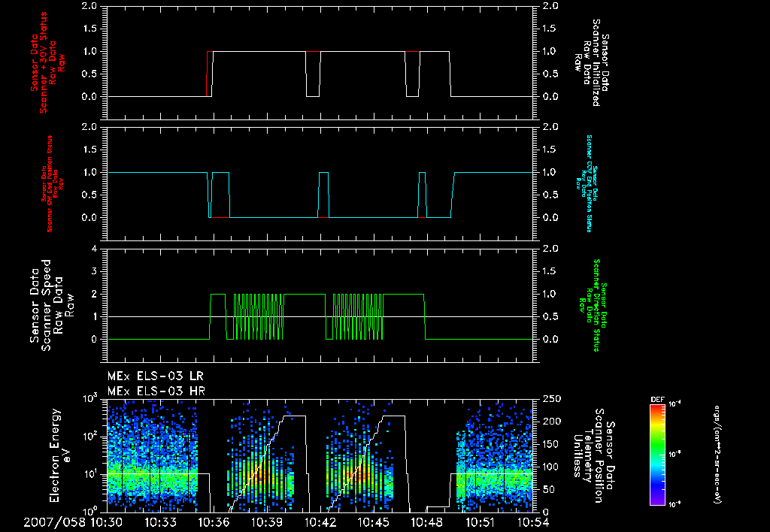The width and height of the screenshot is (770, 532).
Task: Click the 10³ tick on Electron Energy axis
Action: click(x=90, y=398)
